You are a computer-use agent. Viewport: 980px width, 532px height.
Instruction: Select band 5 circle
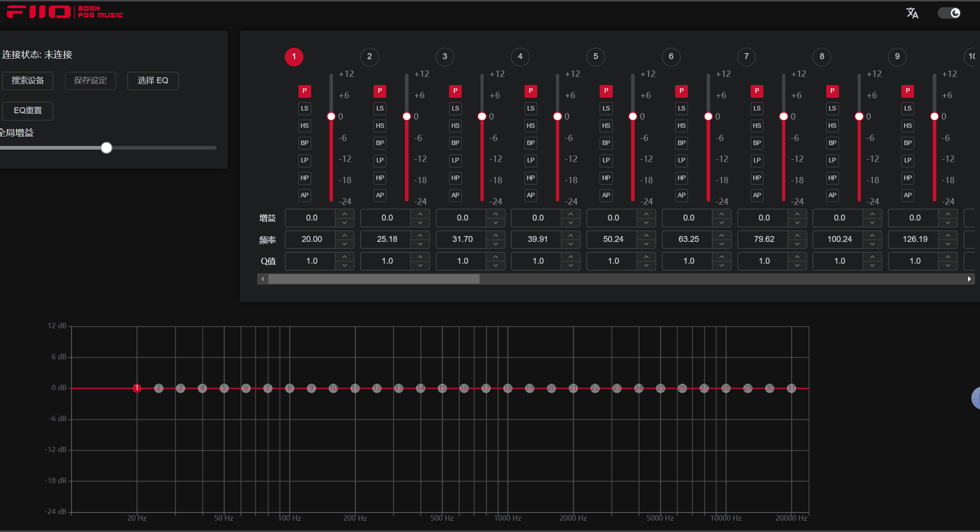coord(596,56)
